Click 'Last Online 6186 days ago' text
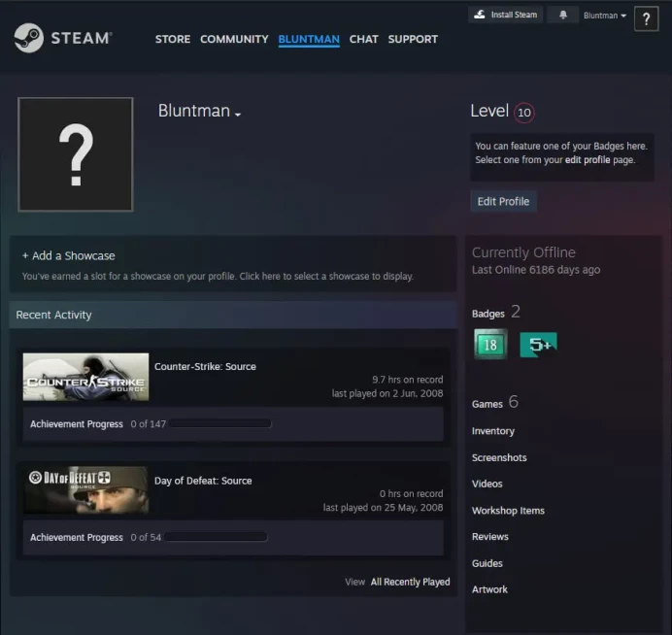This screenshot has height=635, width=672. click(x=536, y=270)
